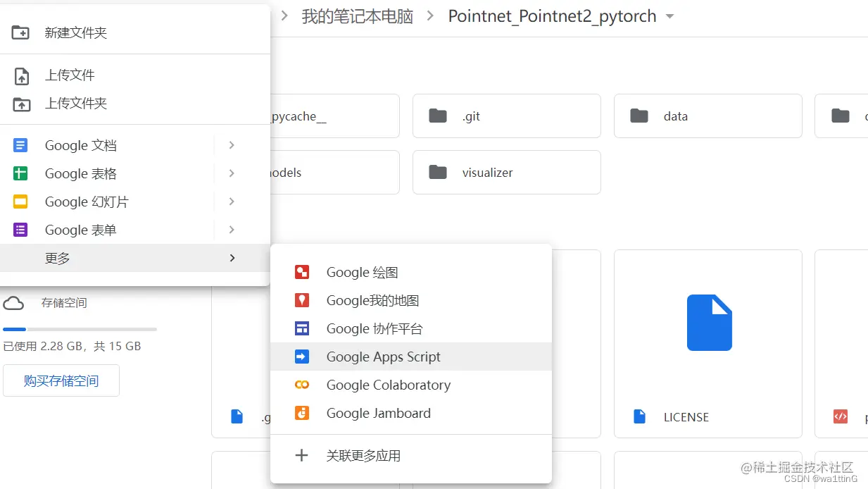Select Google 绘图 from the submenu
Viewport: 868px width, 489px height.
coord(411,273)
